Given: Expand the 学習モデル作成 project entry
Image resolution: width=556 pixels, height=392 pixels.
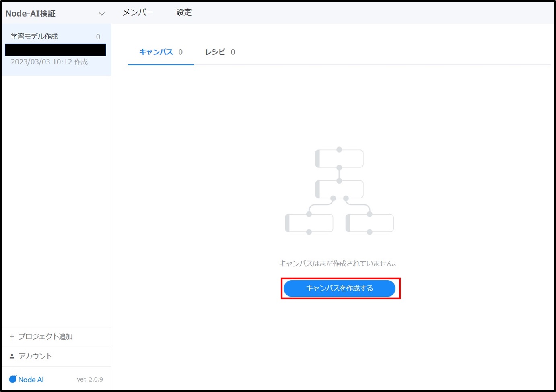Looking at the screenshot, I should point(34,36).
